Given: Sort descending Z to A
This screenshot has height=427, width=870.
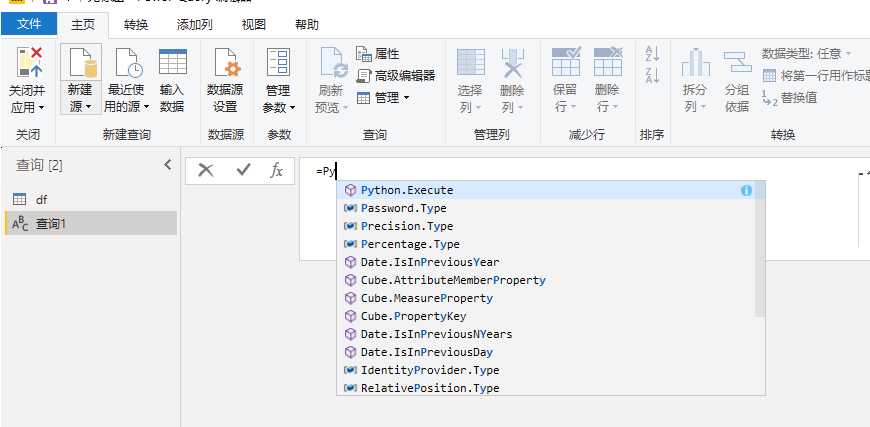Looking at the screenshot, I should 652,75.
